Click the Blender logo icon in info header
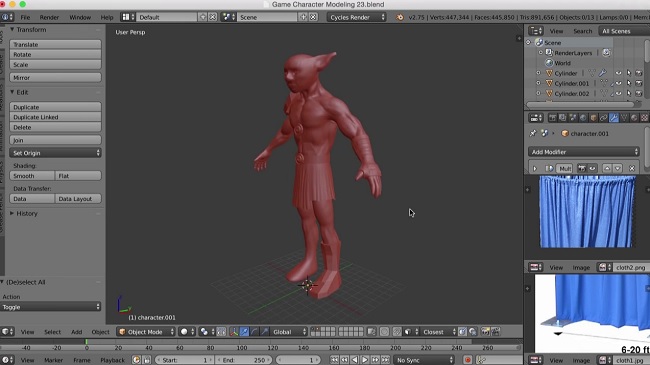Viewport: 650px width, 365px height. pyautogui.click(x=400, y=17)
